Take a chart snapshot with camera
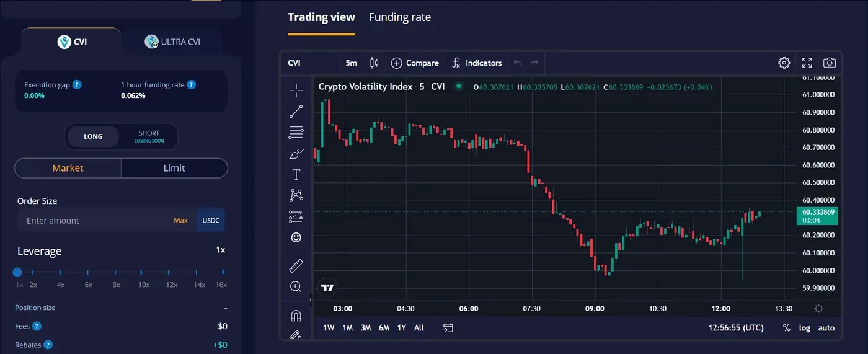Screen dimensions: 868x354 pyautogui.click(x=830, y=63)
